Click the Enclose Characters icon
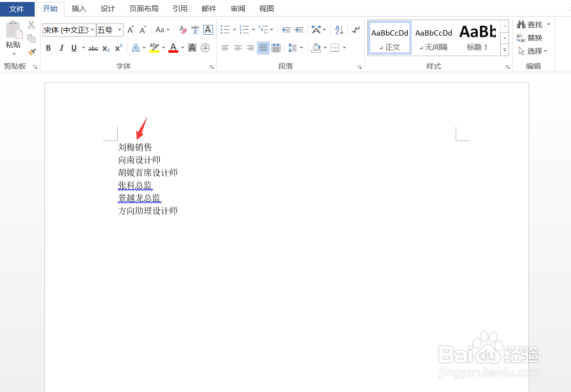Image resolution: width=571 pixels, height=392 pixels. (x=205, y=48)
